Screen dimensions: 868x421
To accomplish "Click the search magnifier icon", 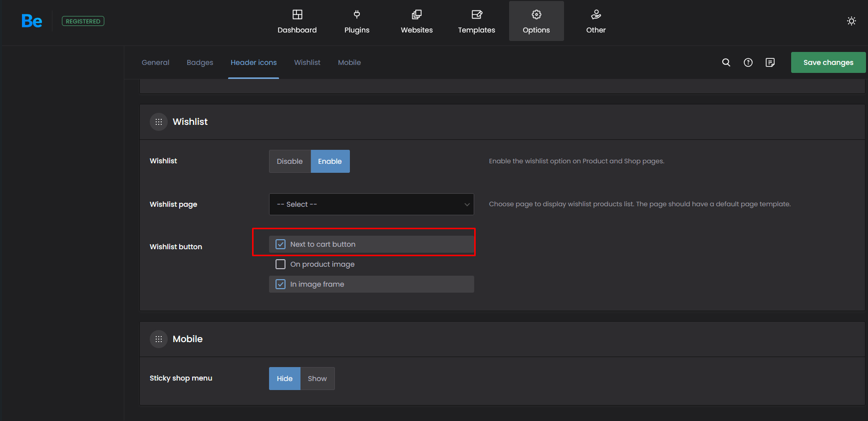I will coord(726,62).
